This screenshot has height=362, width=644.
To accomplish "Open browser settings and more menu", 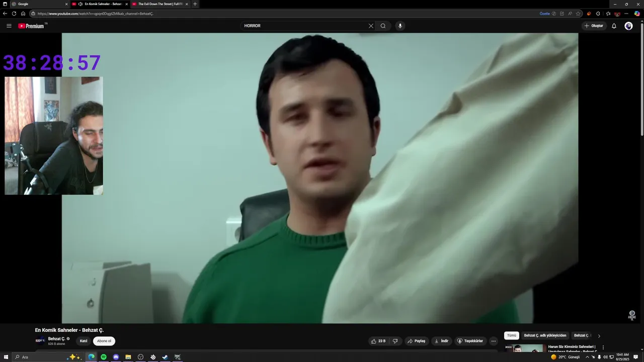I will pos(626,14).
